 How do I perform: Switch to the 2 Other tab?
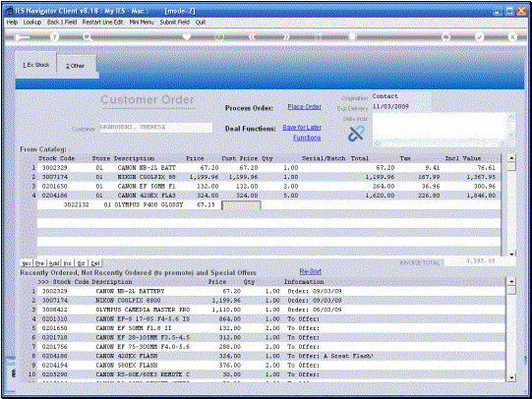[x=76, y=66]
